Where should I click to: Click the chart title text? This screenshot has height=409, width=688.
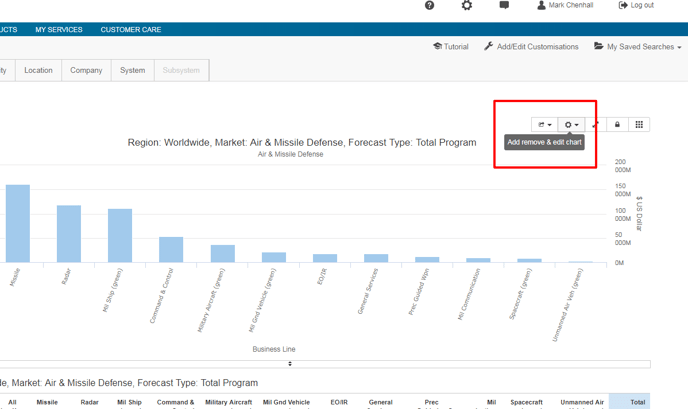click(302, 143)
